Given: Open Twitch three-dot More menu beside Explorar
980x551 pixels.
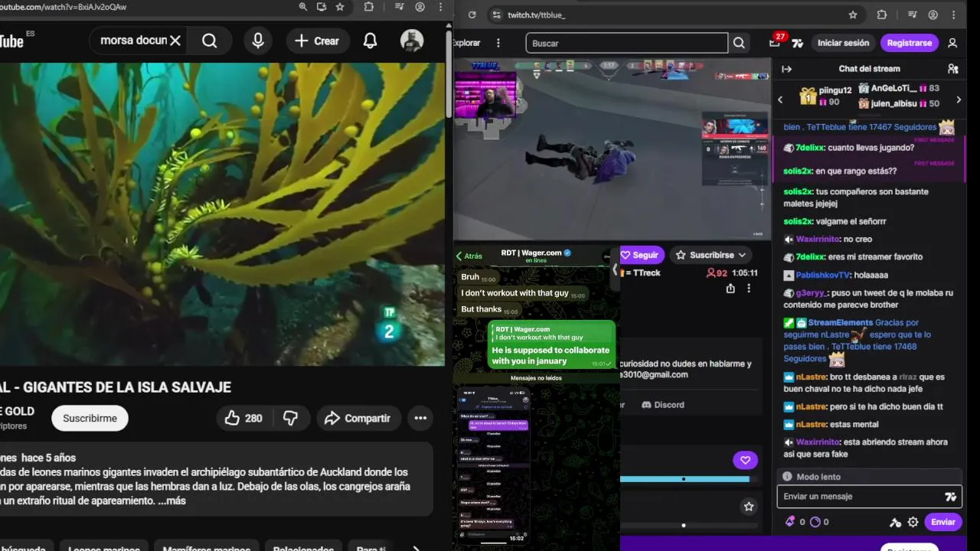Looking at the screenshot, I should [498, 43].
